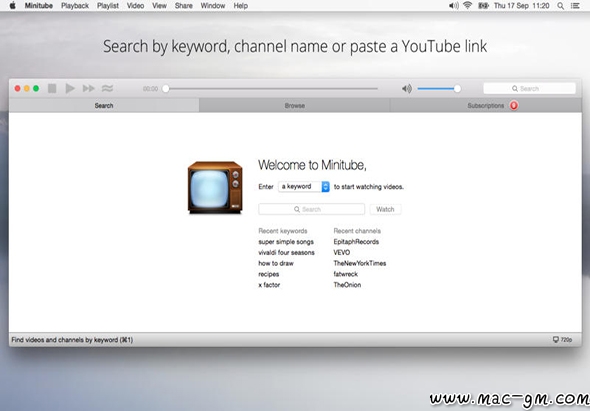Screen dimensions: 590x411
Task: Click the vintage TV Minitube logo
Action: click(x=215, y=187)
